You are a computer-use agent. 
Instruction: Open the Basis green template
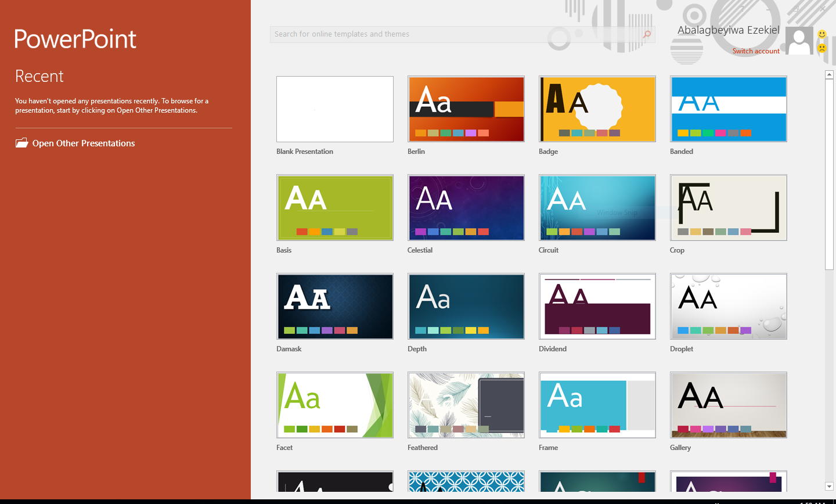pyautogui.click(x=335, y=208)
